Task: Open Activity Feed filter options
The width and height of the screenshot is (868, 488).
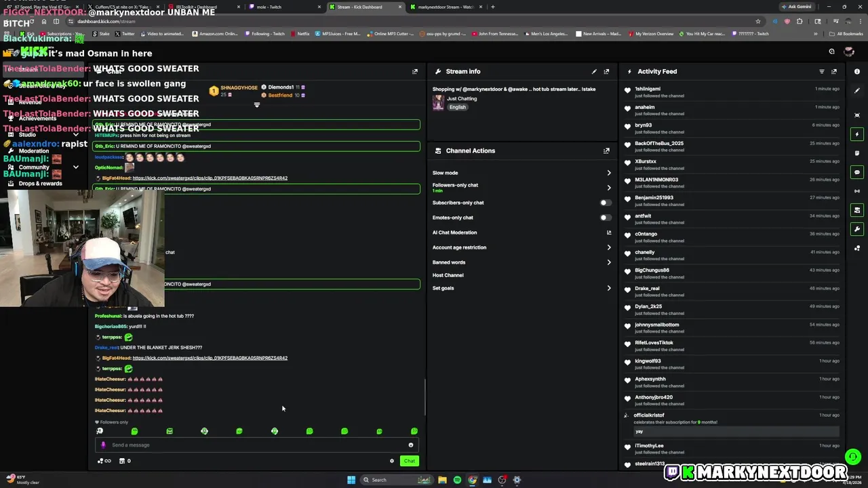Action: [x=822, y=71]
